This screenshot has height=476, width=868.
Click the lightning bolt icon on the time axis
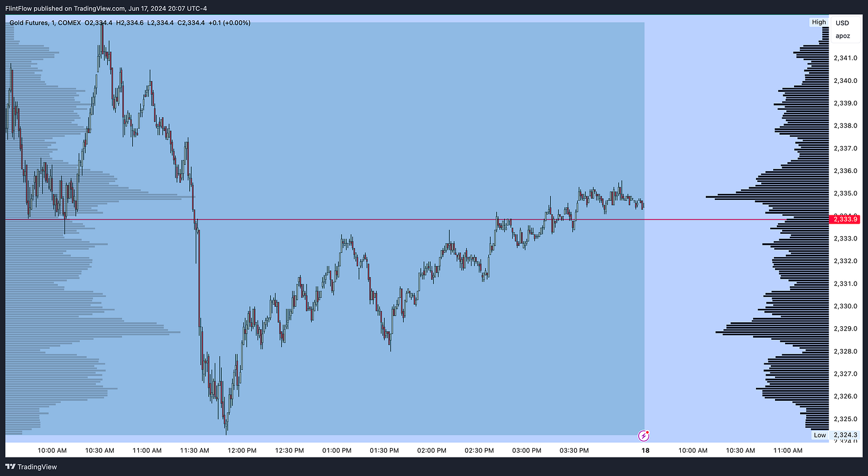(x=644, y=435)
